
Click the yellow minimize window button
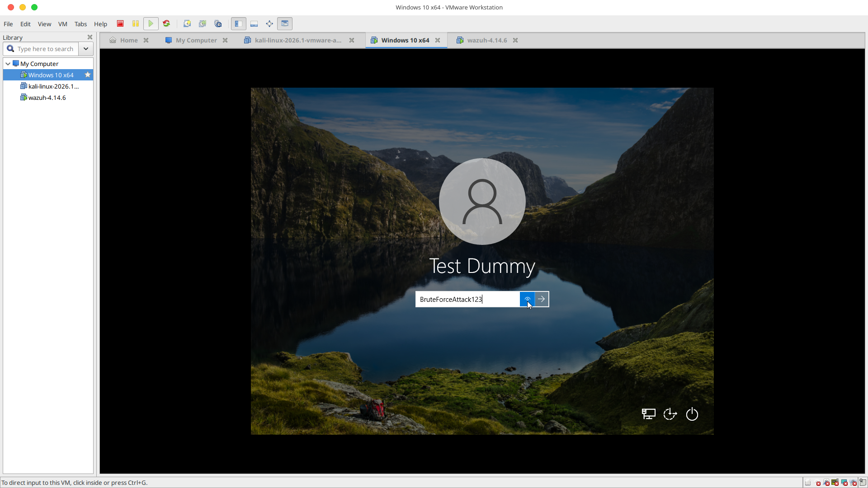pos(23,7)
